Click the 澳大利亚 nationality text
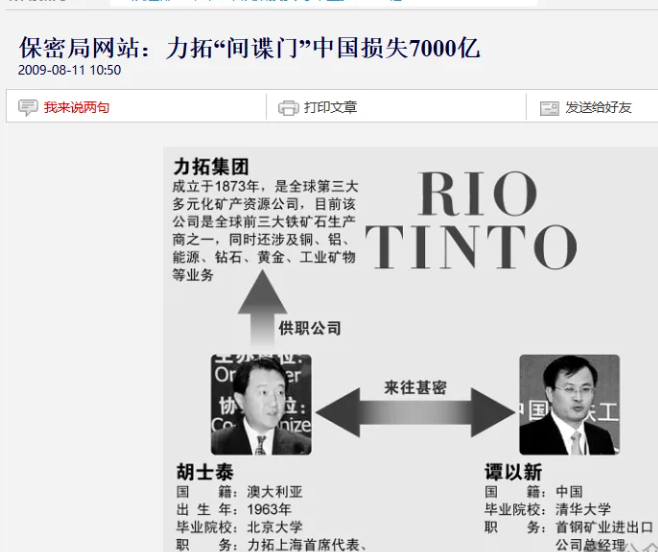This screenshot has width=658, height=552. point(274,492)
